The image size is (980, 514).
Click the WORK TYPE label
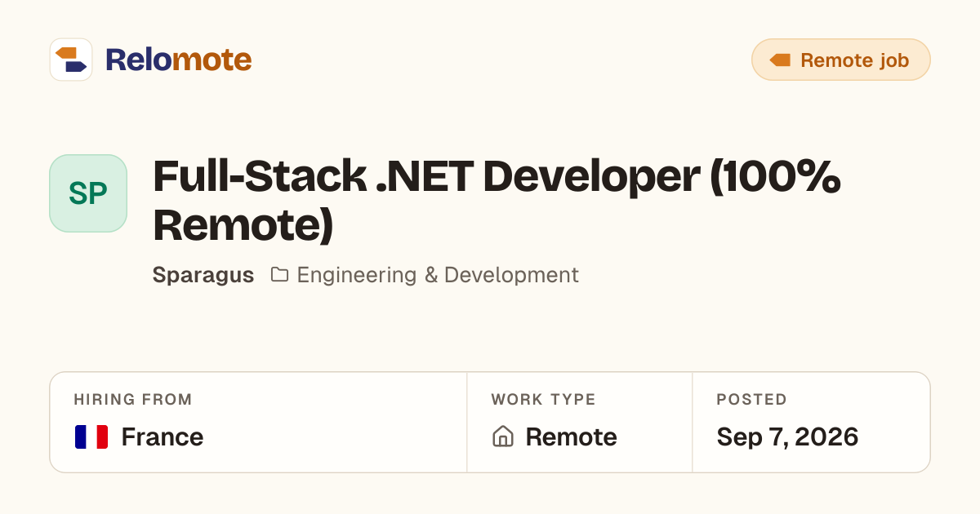pyautogui.click(x=543, y=400)
